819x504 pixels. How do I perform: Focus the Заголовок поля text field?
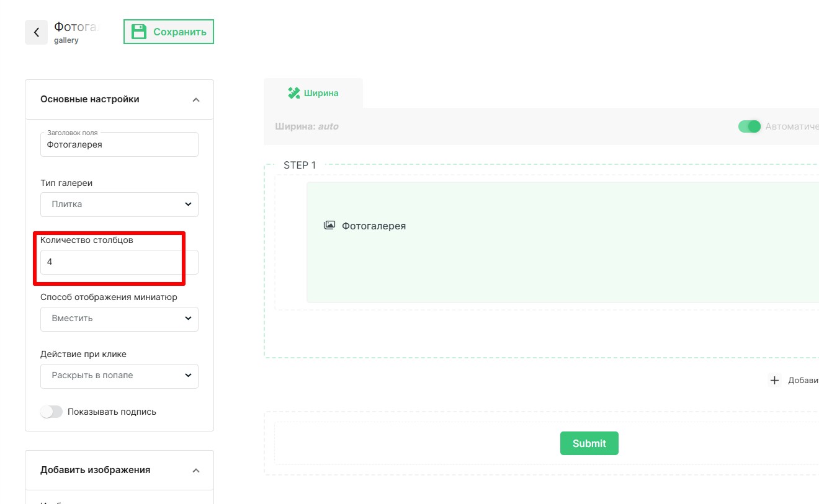coord(119,144)
